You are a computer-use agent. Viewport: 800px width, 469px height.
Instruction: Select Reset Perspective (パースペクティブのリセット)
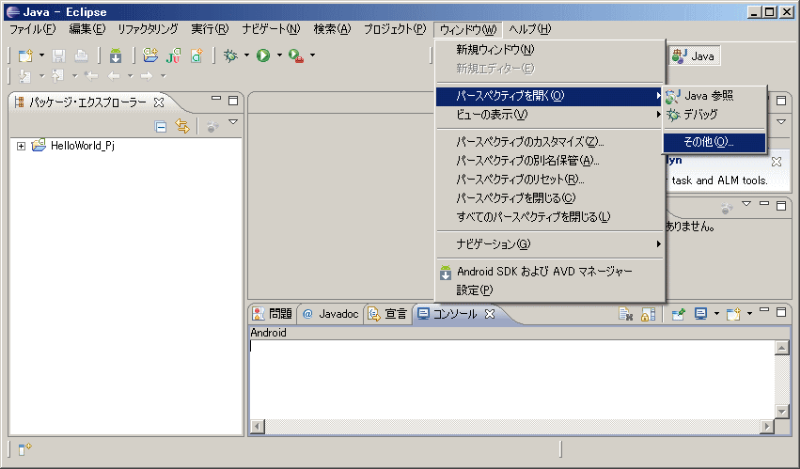point(551,179)
